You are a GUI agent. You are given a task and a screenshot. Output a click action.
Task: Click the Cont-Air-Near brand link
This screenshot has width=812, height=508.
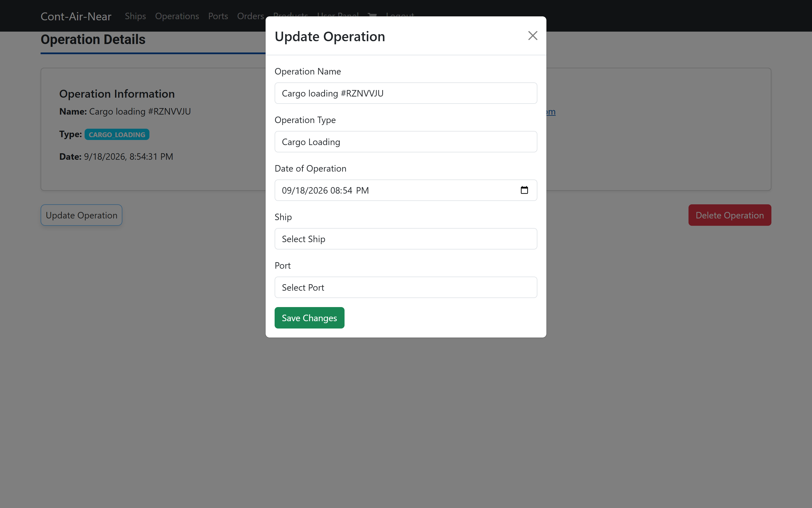click(76, 16)
